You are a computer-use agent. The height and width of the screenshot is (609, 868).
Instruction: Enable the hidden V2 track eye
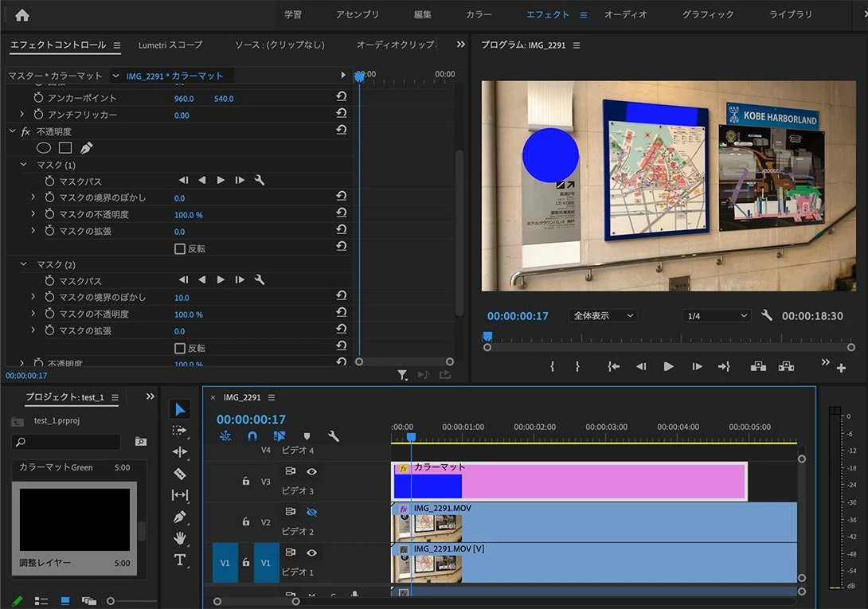click(311, 512)
